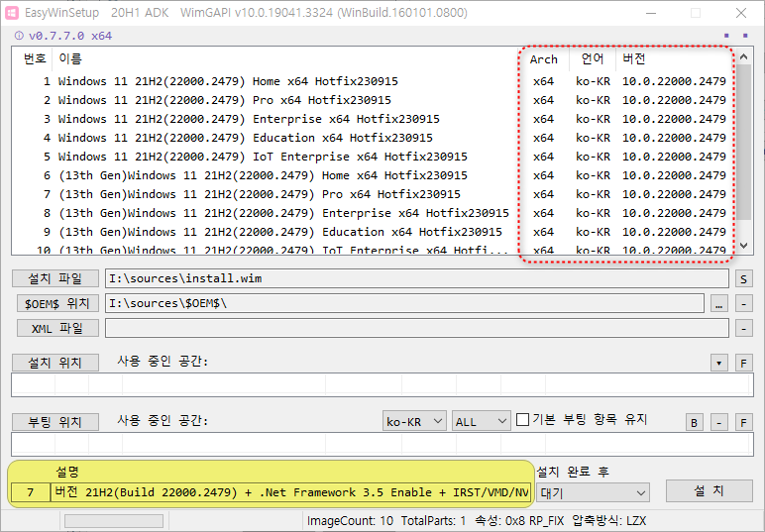This screenshot has width=765, height=532.
Task: Open the ALL dropdown
Action: pyautogui.click(x=481, y=421)
